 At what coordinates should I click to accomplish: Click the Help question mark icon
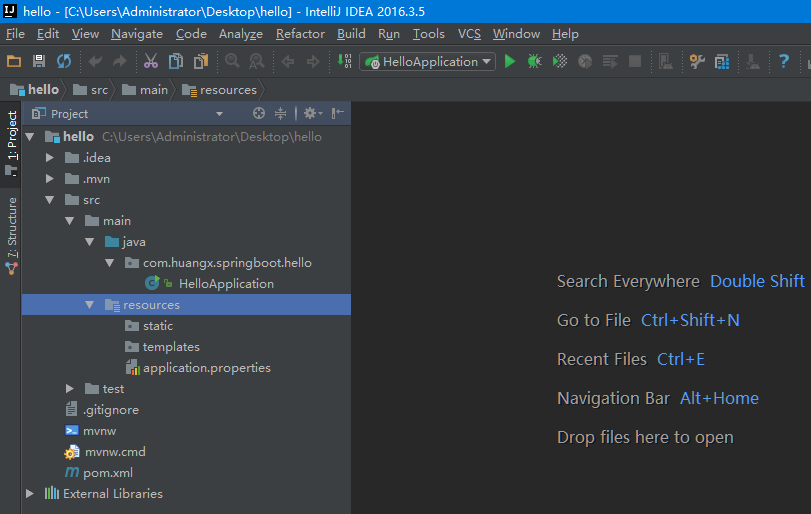click(784, 62)
